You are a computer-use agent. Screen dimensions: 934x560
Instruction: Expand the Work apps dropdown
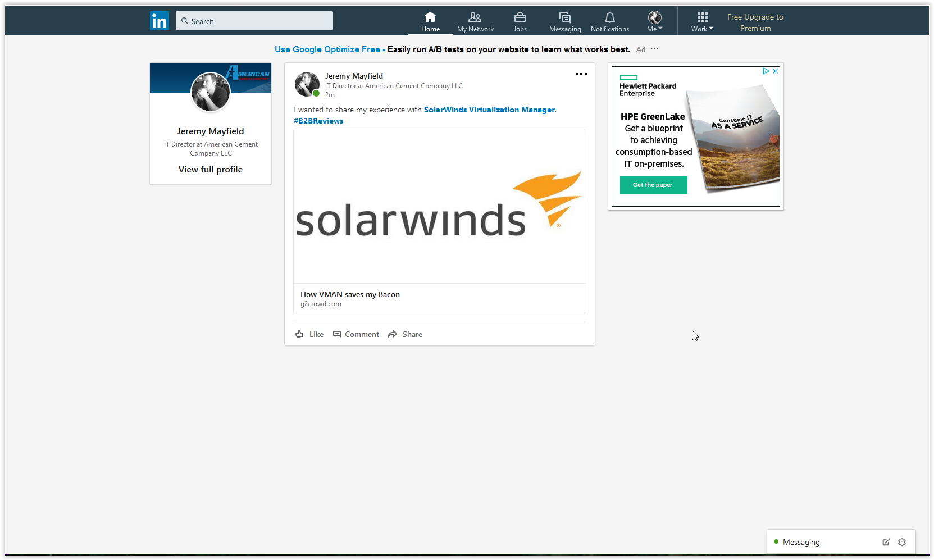point(702,22)
